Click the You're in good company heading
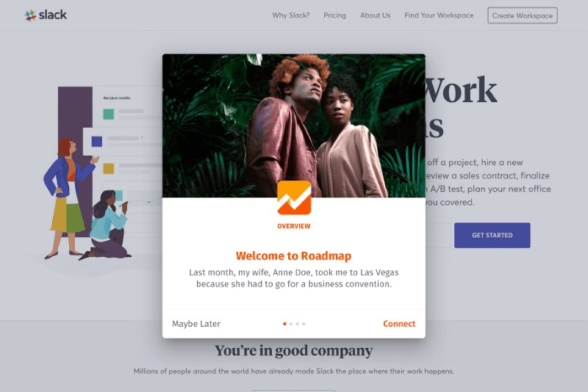Screen dimensions: 588x392 tap(293, 351)
